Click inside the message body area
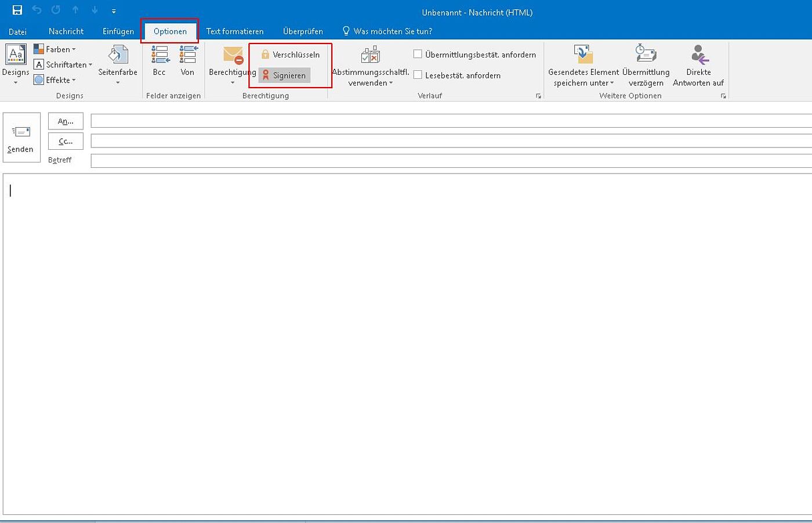 click(x=407, y=344)
